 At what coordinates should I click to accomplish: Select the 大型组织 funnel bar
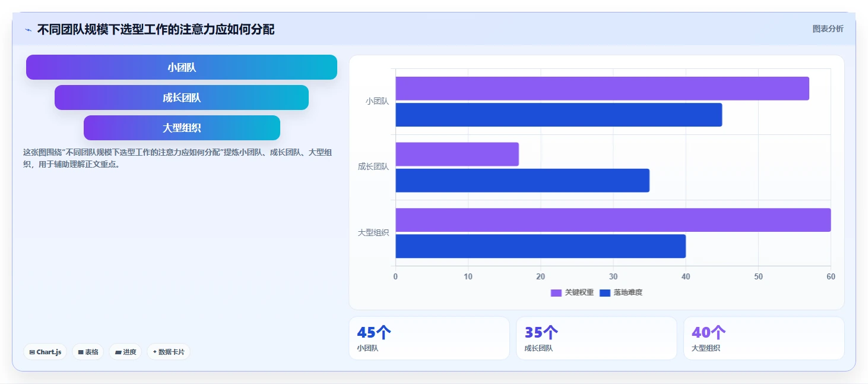[x=182, y=128]
